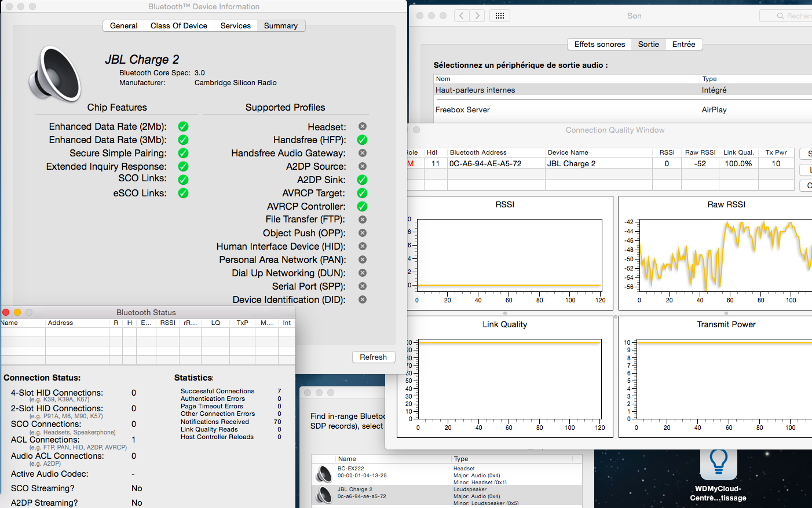Click the search field in Son window

coord(786,16)
